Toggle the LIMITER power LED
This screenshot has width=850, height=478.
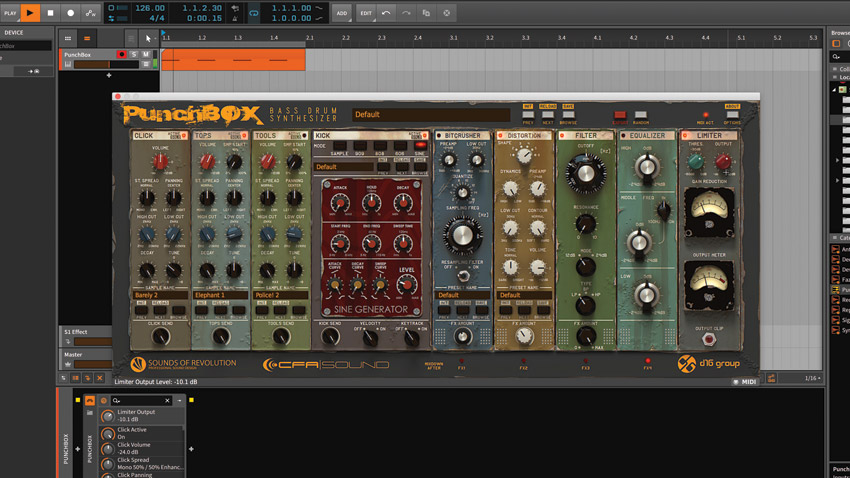pyautogui.click(x=685, y=135)
